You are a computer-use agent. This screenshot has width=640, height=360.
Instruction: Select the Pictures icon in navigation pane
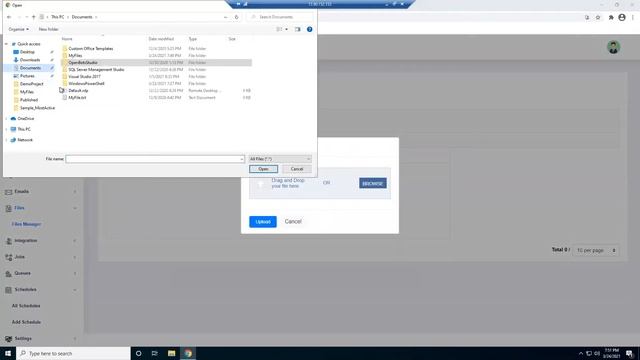tap(16, 76)
